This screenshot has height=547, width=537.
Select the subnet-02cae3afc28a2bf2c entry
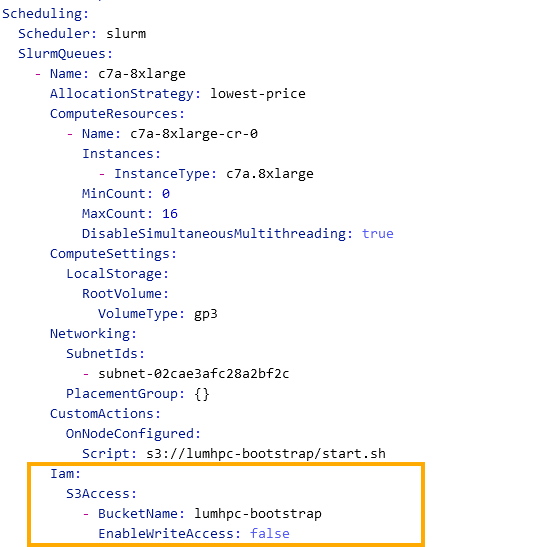(x=194, y=374)
